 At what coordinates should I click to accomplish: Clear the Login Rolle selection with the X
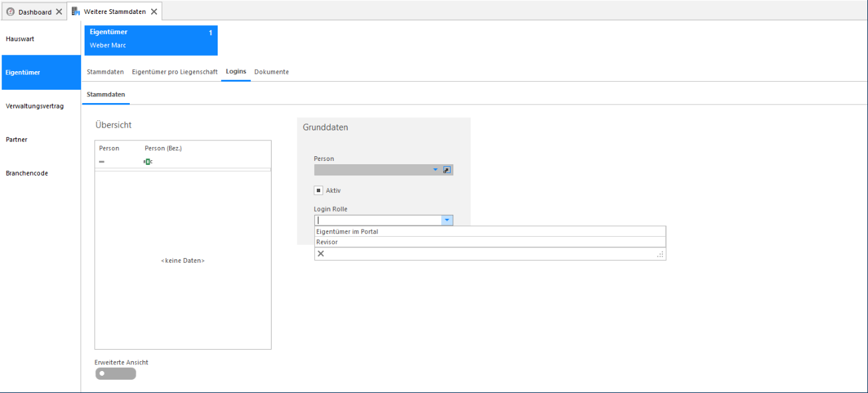(320, 253)
